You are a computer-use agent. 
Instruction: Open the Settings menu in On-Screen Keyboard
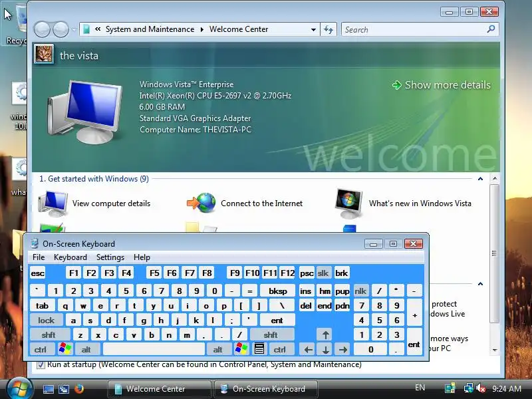click(110, 257)
